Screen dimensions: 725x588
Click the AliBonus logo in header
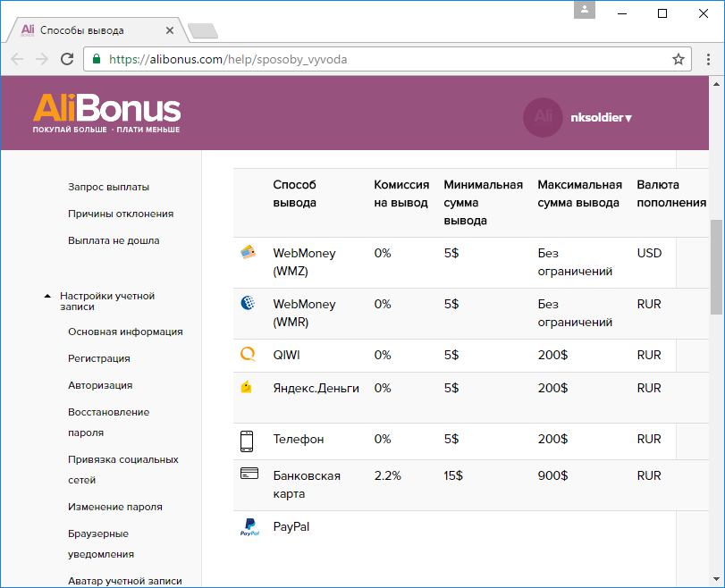(106, 113)
